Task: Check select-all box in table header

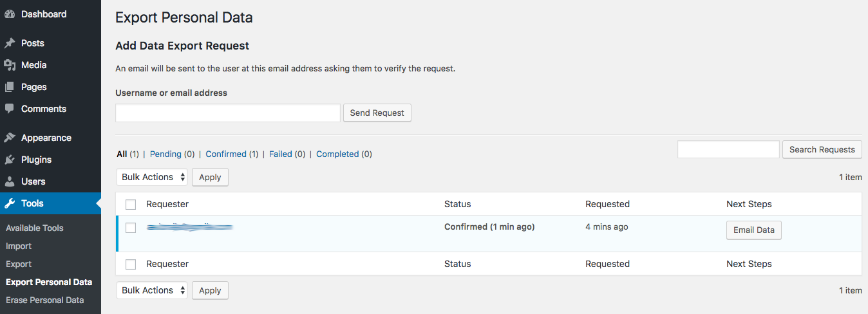Action: click(x=131, y=205)
